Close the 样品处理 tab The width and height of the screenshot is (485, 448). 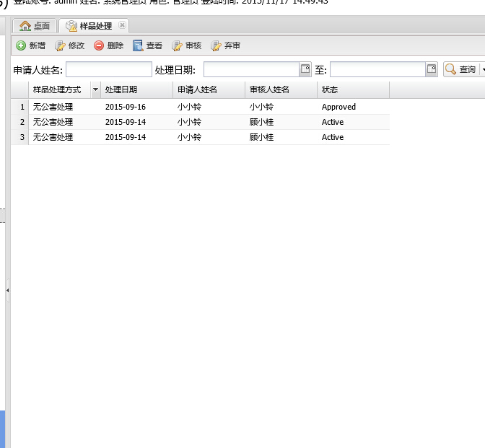[x=122, y=25]
